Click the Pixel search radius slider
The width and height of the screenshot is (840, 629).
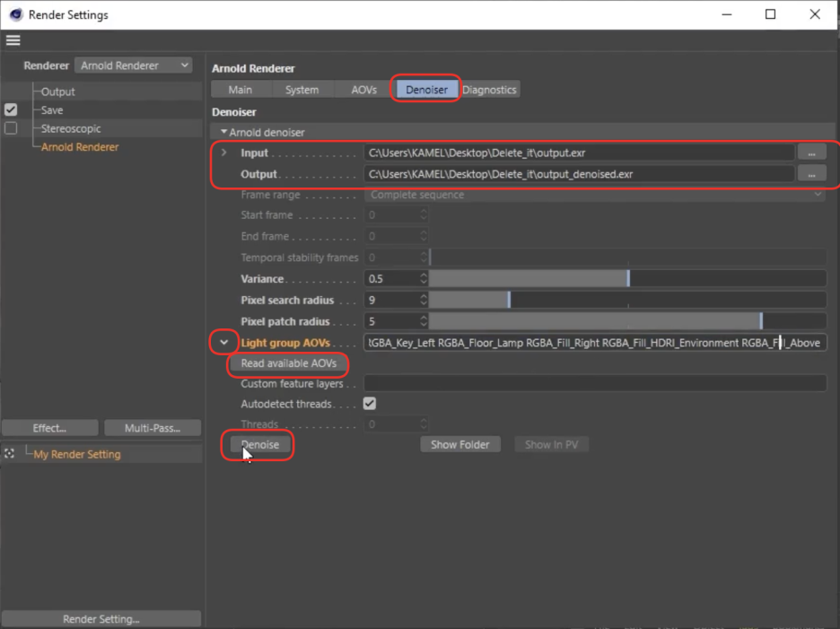627,300
